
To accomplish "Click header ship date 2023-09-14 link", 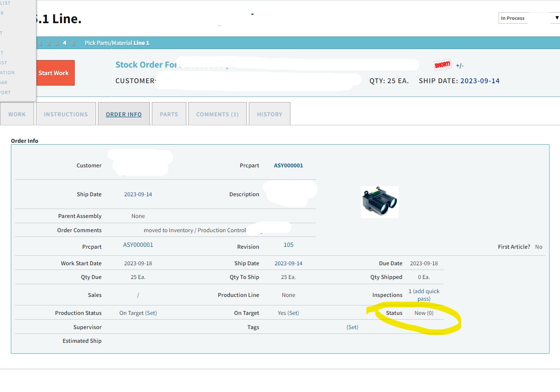I will [480, 81].
